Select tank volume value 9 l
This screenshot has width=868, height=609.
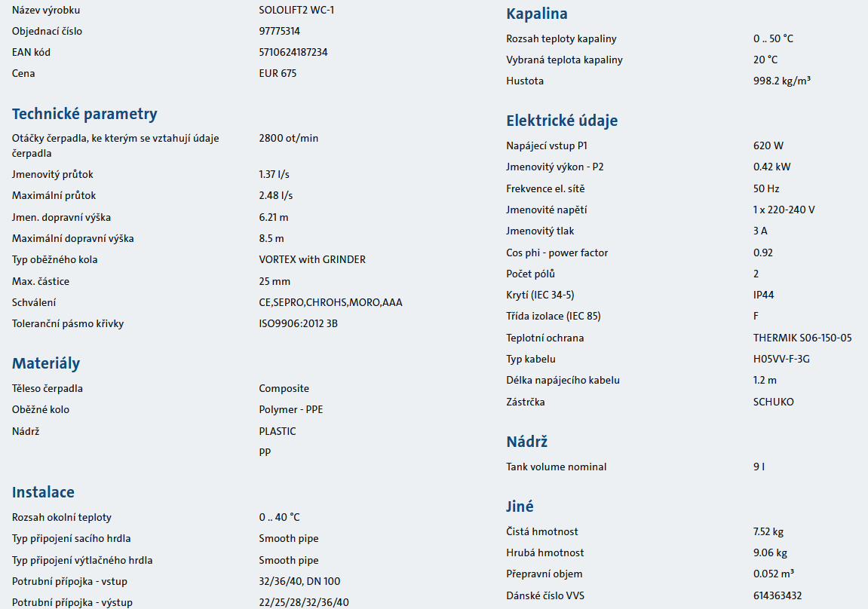pyautogui.click(x=759, y=467)
